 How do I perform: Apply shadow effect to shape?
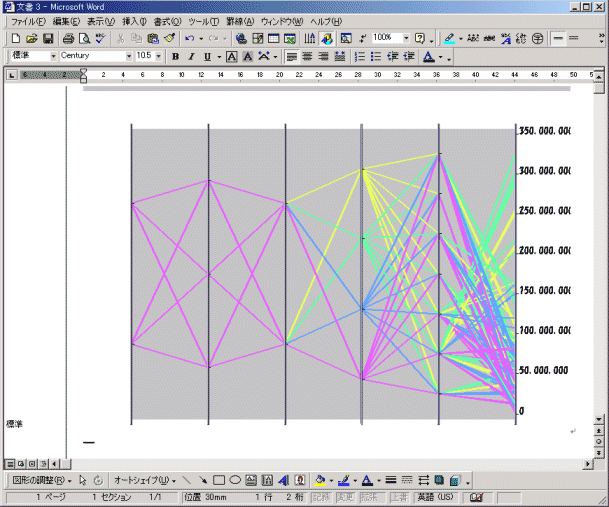click(x=439, y=480)
